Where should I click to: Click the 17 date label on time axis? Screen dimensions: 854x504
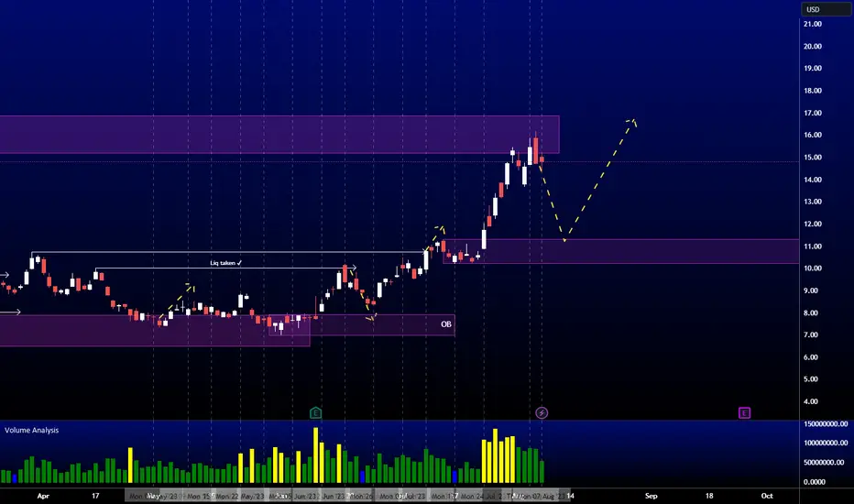[95, 496]
